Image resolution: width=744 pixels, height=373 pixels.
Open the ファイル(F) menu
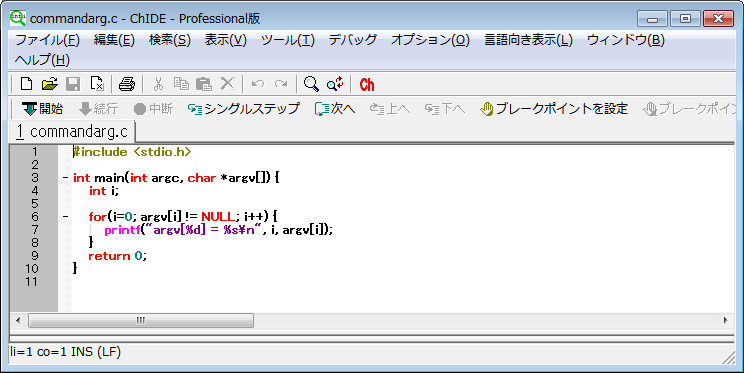point(47,40)
